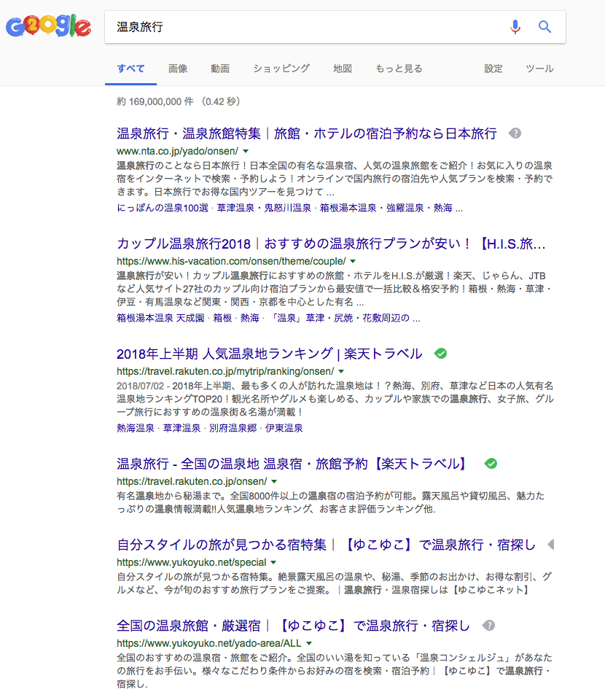Click the microphone icon for voice search
The height and width of the screenshot is (700, 605).
click(515, 27)
